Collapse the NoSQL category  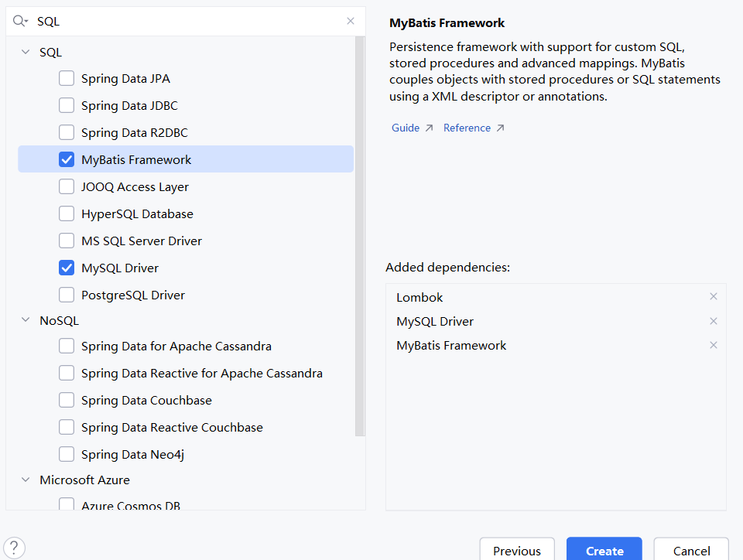click(x=26, y=320)
